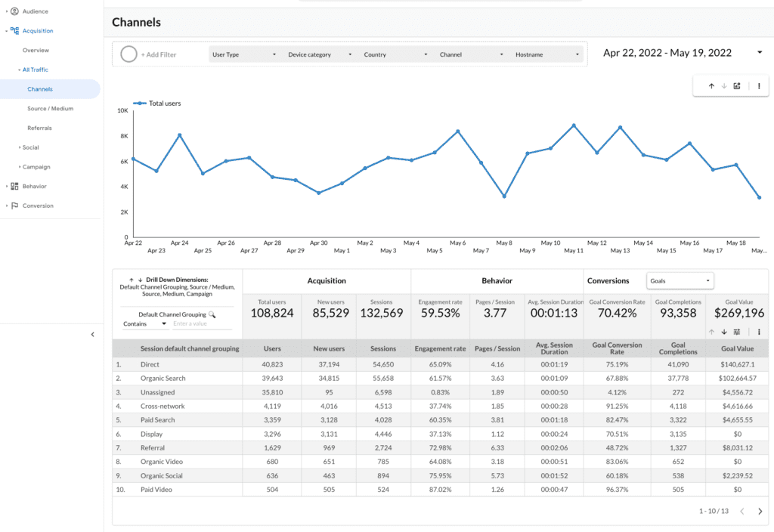Click the Add Filter circle control
The height and width of the screenshot is (532, 774).
tap(128, 54)
